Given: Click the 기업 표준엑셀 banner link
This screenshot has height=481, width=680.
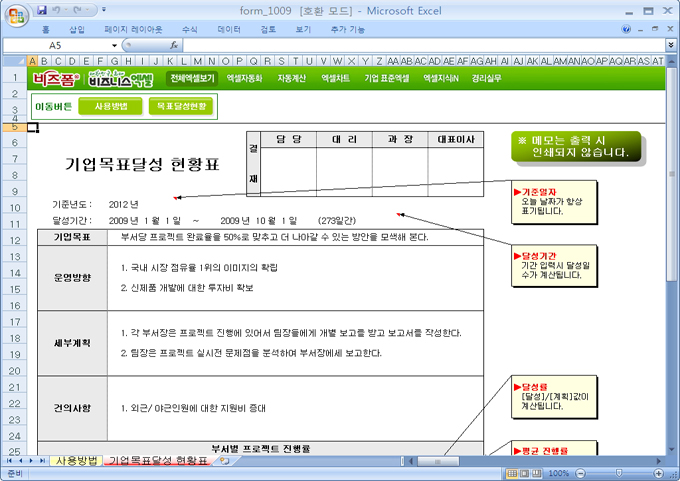Looking at the screenshot, I should click(386, 79).
